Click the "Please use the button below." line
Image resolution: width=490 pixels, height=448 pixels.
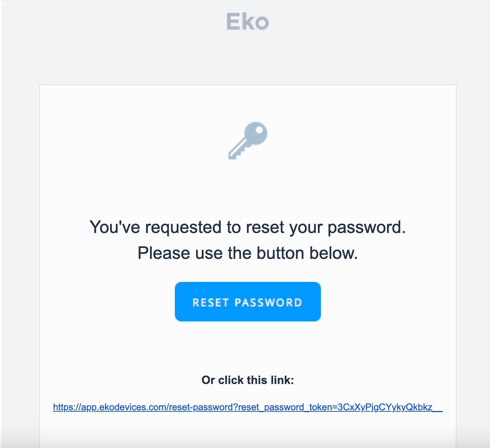pyautogui.click(x=248, y=253)
